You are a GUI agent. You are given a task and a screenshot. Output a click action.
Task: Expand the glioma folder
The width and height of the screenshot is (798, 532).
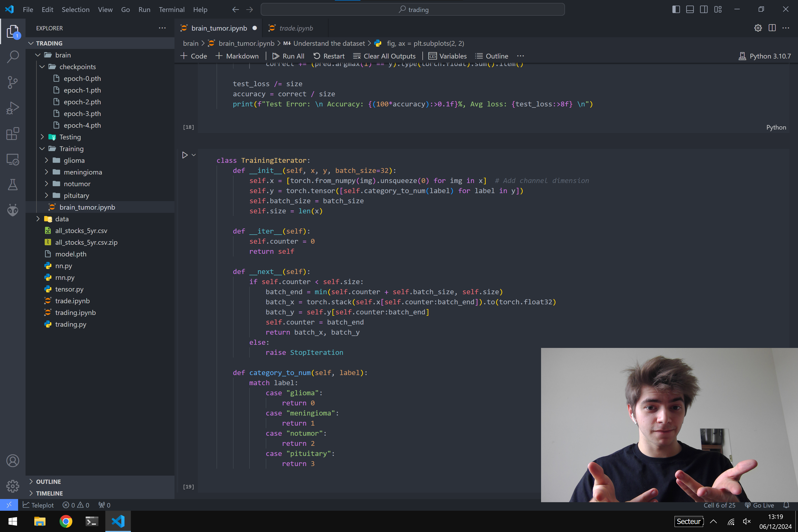(x=47, y=160)
